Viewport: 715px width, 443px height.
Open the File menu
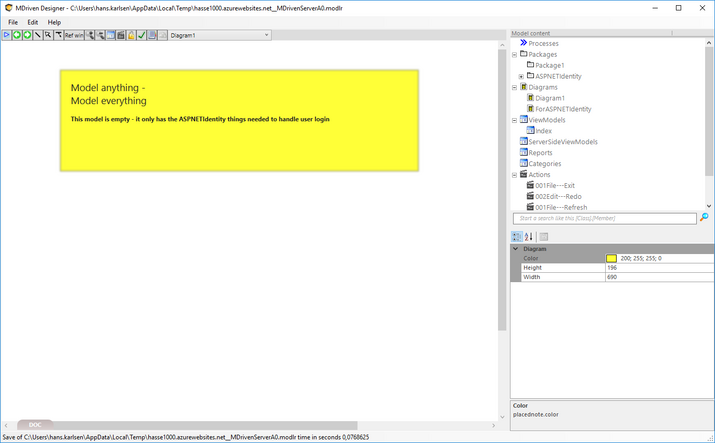click(13, 22)
